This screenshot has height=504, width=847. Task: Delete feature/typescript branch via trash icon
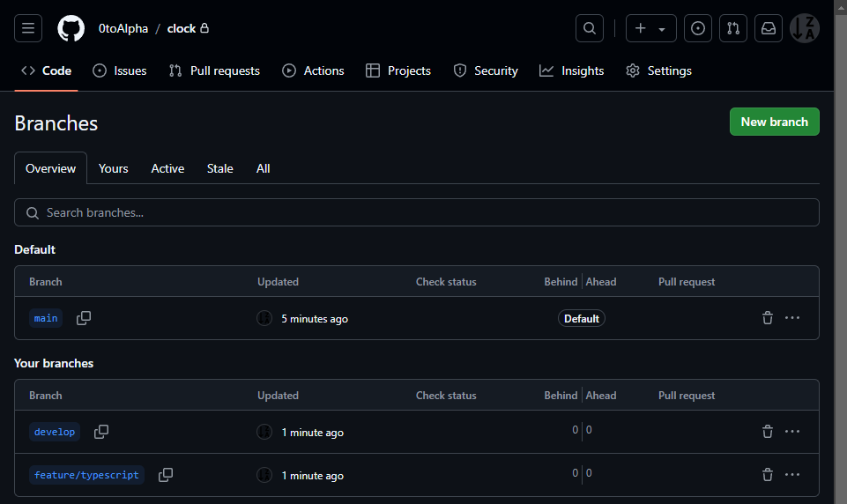[768, 475]
